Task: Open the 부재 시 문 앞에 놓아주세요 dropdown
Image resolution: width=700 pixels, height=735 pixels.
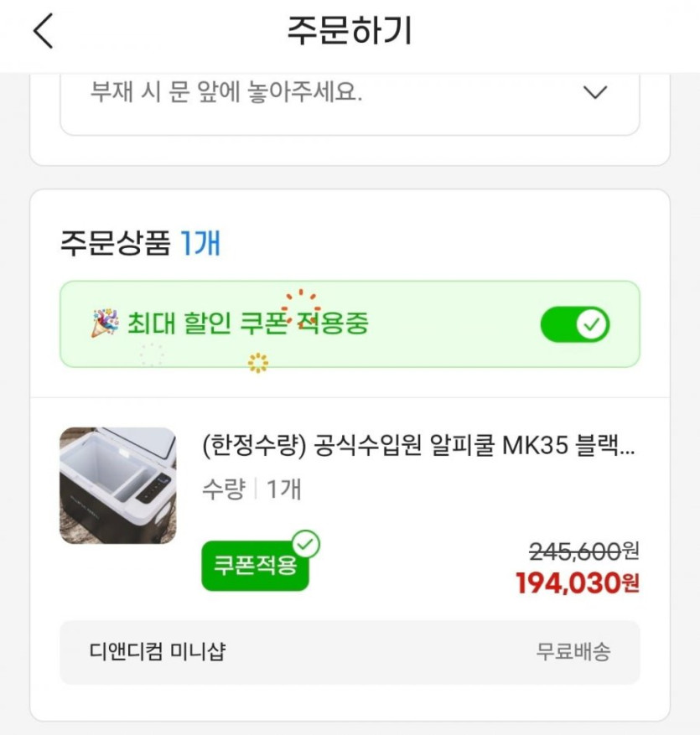Action: point(226,92)
